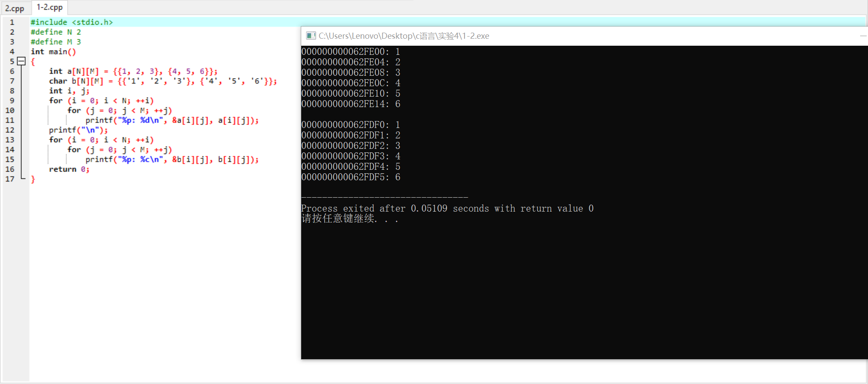
Task: Click the closing brace on line 17
Action: tap(33, 179)
